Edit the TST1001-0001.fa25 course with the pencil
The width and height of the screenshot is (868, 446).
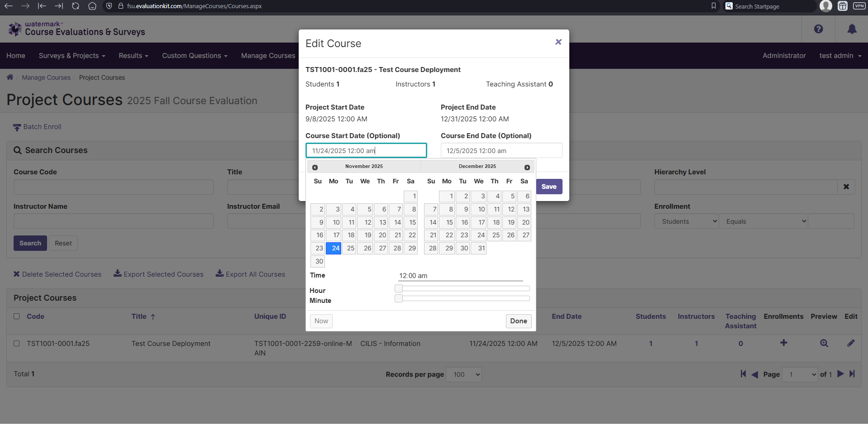point(851,343)
